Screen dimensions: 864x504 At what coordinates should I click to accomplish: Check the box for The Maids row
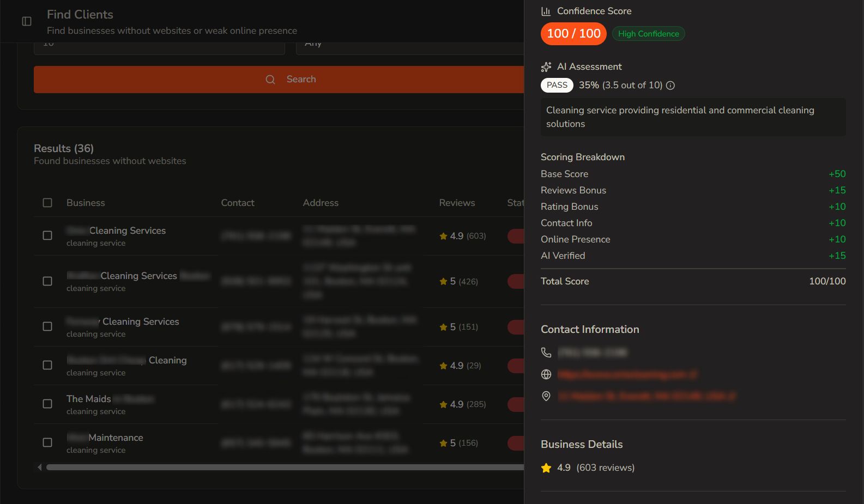47,404
